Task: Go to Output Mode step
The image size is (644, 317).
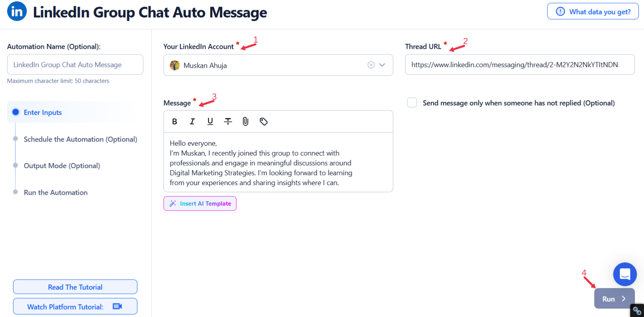Action: pyautogui.click(x=62, y=166)
